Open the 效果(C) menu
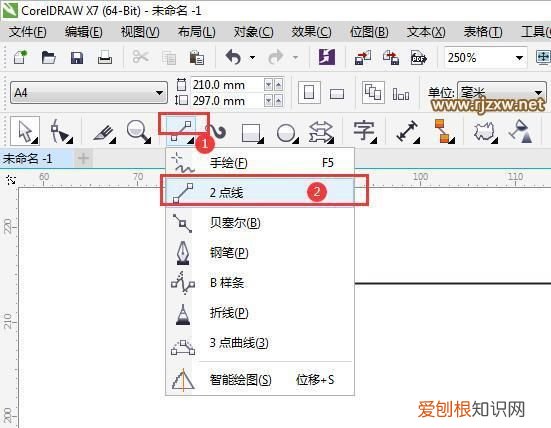The image size is (551, 428). click(311, 32)
